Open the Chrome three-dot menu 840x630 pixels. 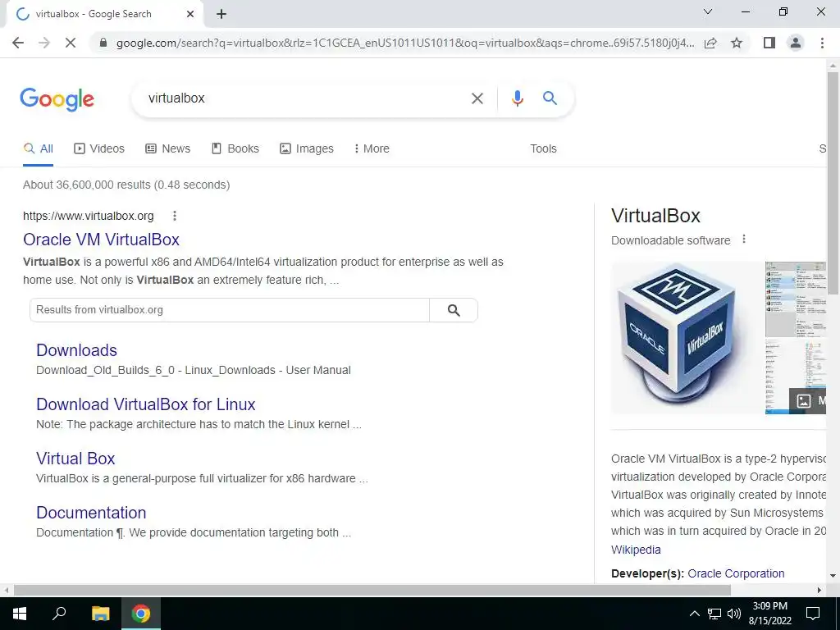click(822, 43)
